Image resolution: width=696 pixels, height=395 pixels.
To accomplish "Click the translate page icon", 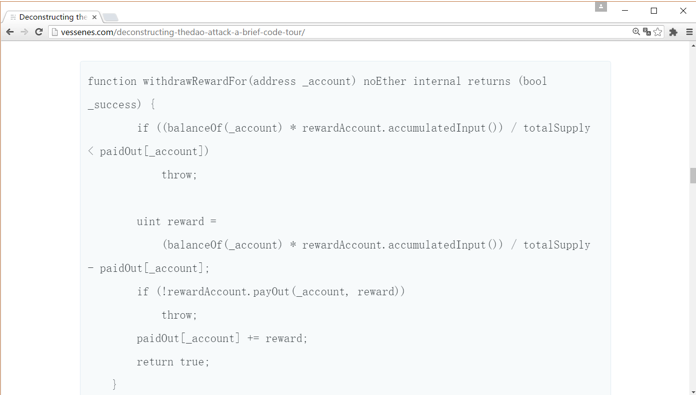I will click(647, 32).
